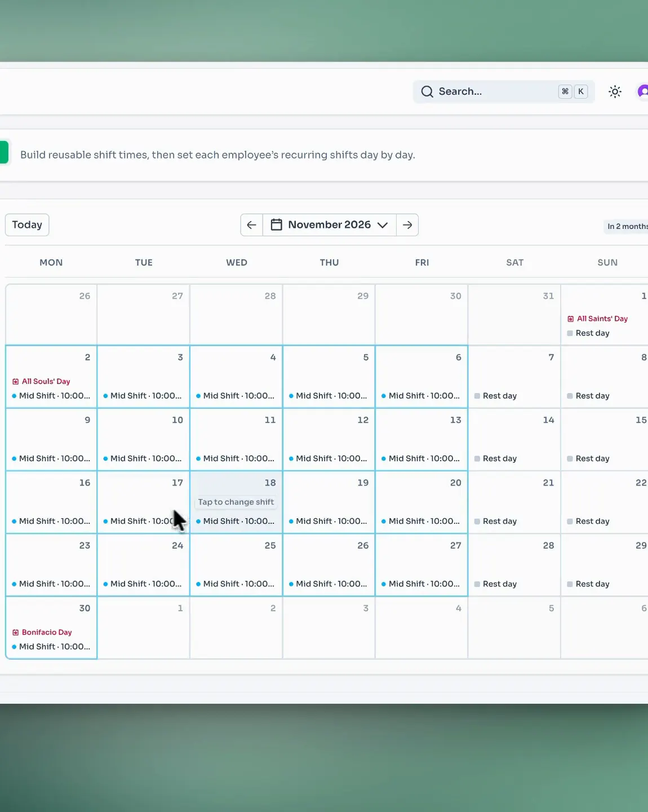Go to next month with right arrow
The image size is (648, 812).
click(x=407, y=225)
